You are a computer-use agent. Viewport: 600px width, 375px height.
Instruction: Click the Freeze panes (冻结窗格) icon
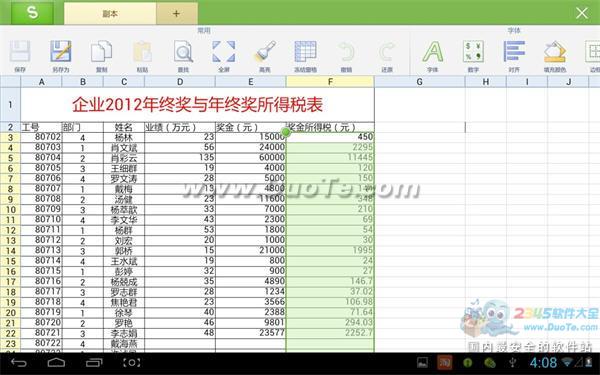(305, 55)
